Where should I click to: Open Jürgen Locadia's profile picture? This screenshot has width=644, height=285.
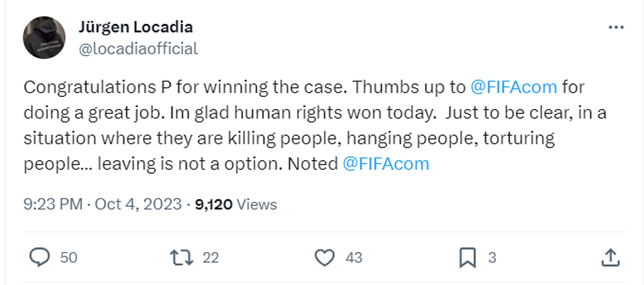(x=44, y=37)
